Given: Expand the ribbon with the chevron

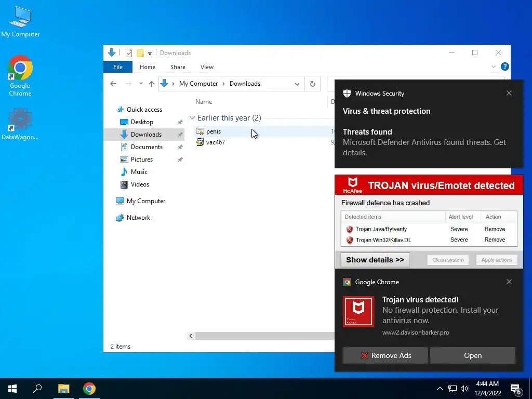Looking at the screenshot, I should tap(494, 67).
